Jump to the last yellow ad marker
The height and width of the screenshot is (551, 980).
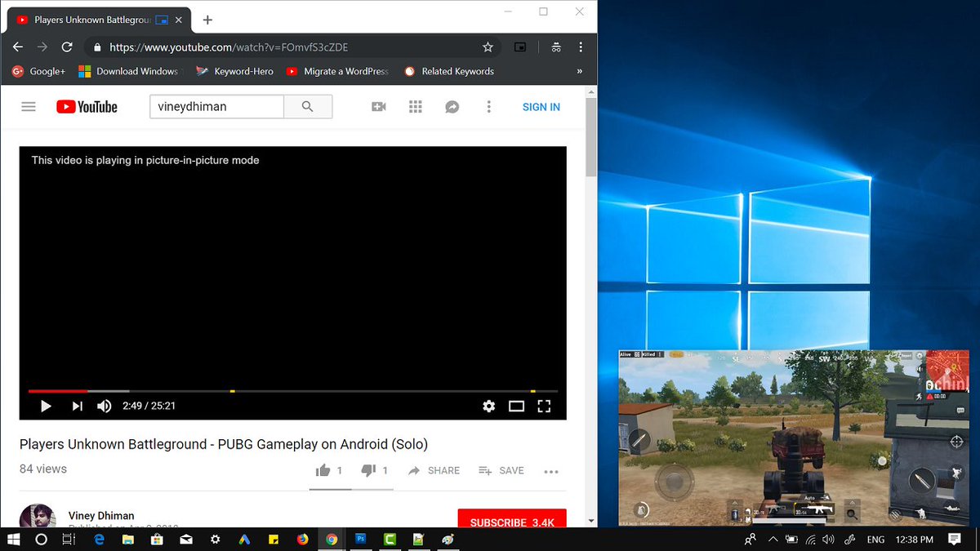click(x=532, y=392)
